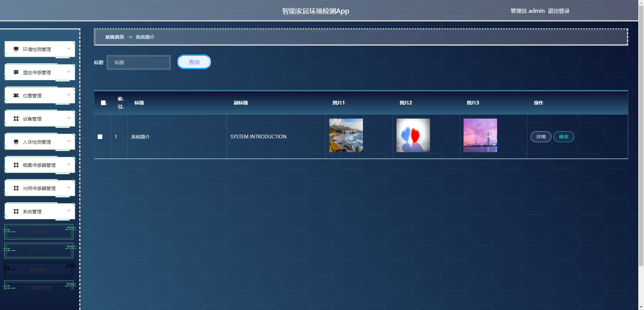Collapse the 系统管理 section chevron
This screenshot has width=644, height=310.
click(69, 211)
